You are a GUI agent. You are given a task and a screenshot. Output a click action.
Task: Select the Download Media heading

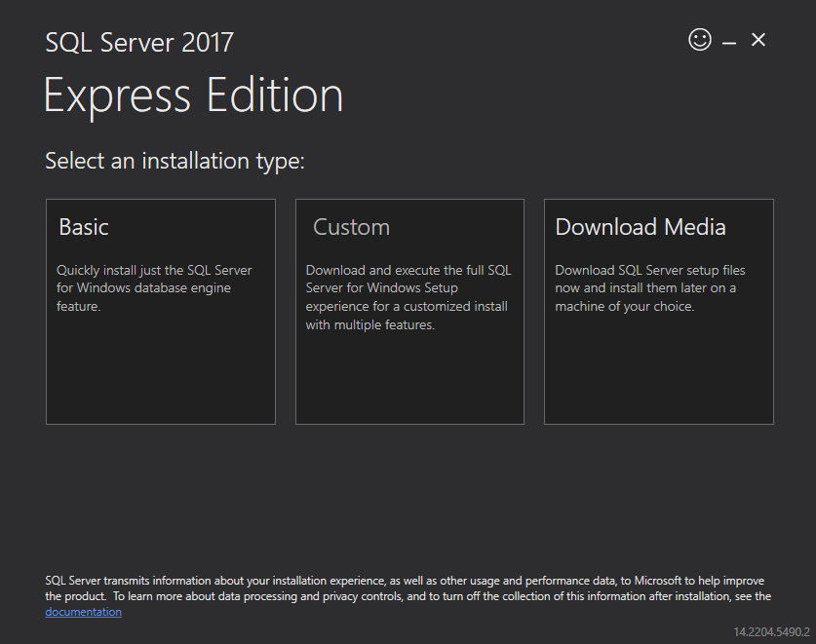[640, 226]
